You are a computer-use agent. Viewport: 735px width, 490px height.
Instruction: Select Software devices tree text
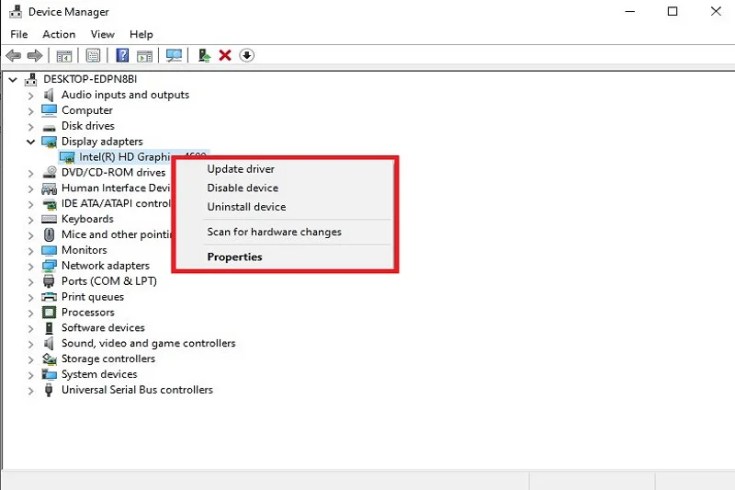pyautogui.click(x=103, y=327)
